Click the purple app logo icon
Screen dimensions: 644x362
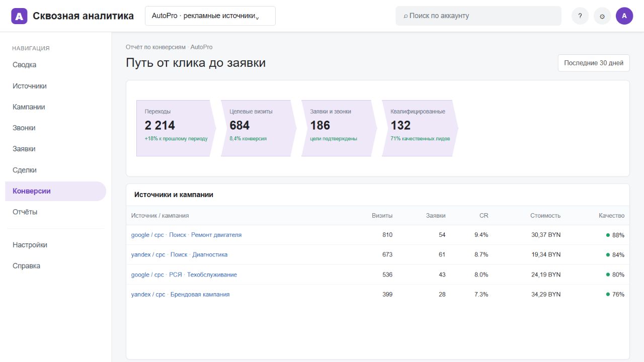click(x=20, y=16)
